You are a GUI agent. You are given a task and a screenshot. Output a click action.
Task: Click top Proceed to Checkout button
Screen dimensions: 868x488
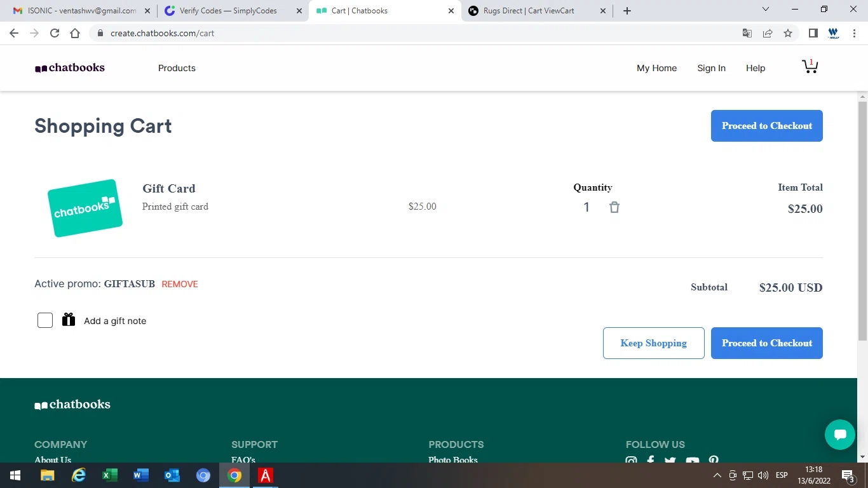click(766, 126)
